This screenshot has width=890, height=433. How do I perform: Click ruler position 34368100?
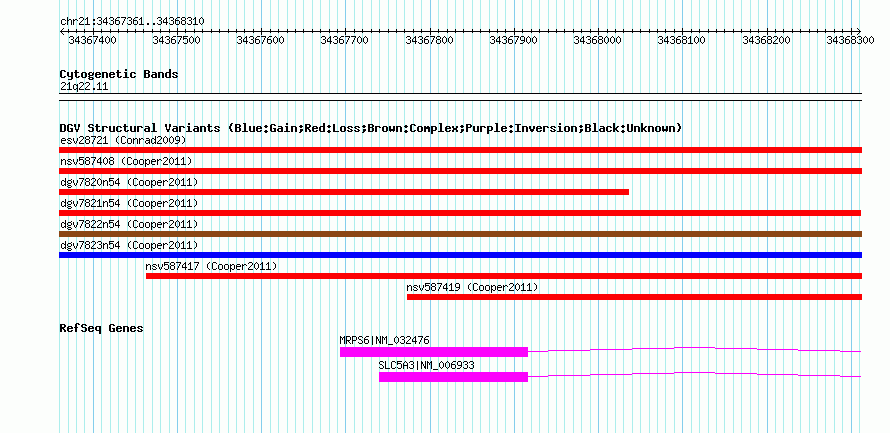tap(682, 40)
